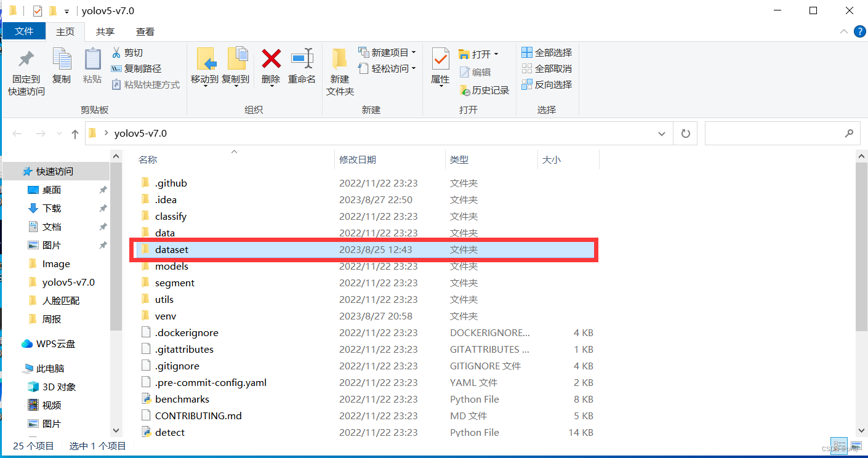Viewport: 868px width, 458px height.
Task: Go up one folder level arrow
Action: (74, 134)
